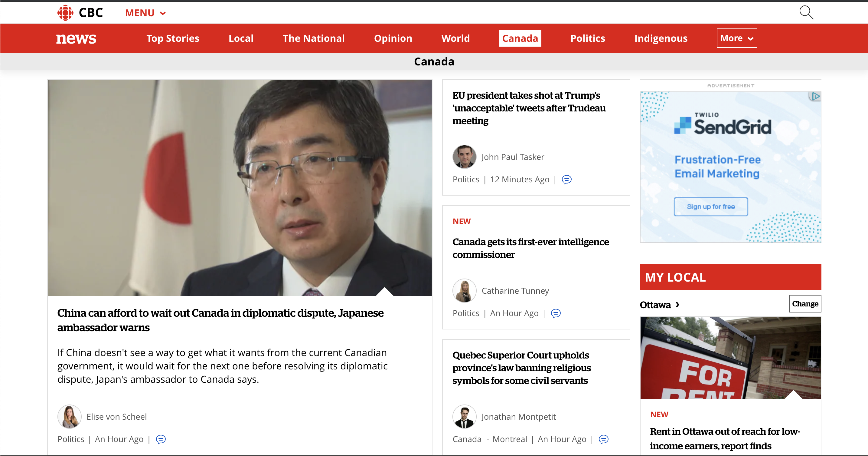Open comments on intelligence commissioner story

(x=556, y=314)
